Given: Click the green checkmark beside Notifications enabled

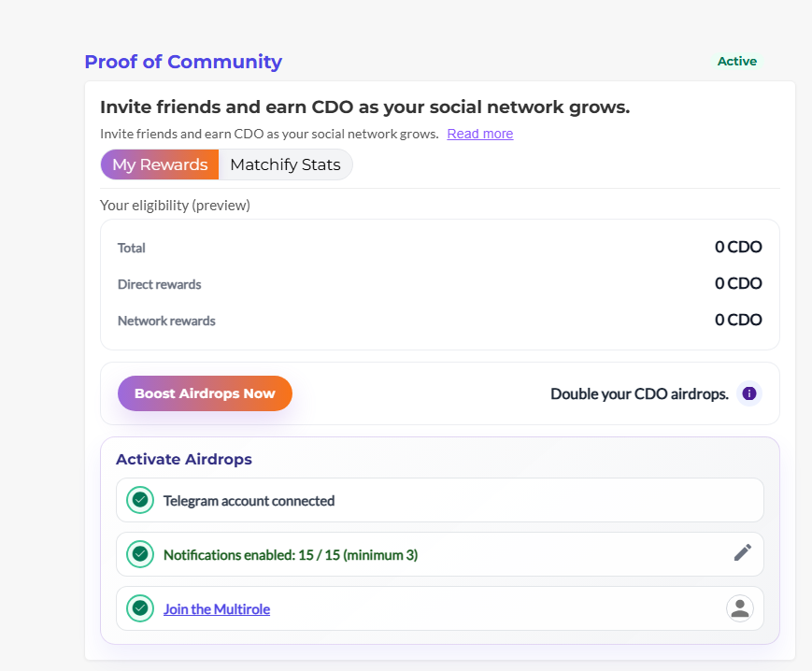Looking at the screenshot, I should (x=140, y=554).
